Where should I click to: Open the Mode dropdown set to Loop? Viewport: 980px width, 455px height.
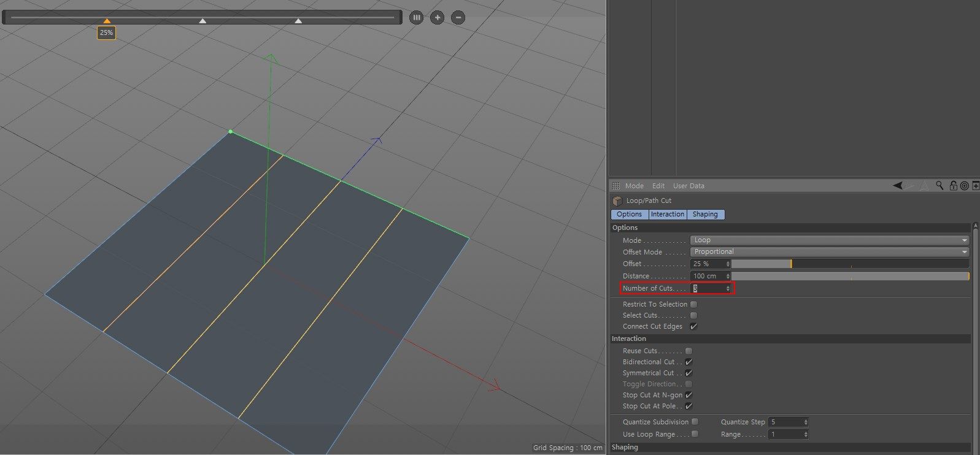pyautogui.click(x=829, y=240)
